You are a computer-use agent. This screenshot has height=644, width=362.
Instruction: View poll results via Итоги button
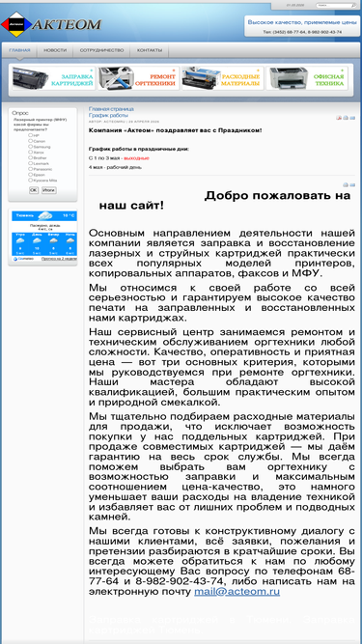(x=49, y=190)
